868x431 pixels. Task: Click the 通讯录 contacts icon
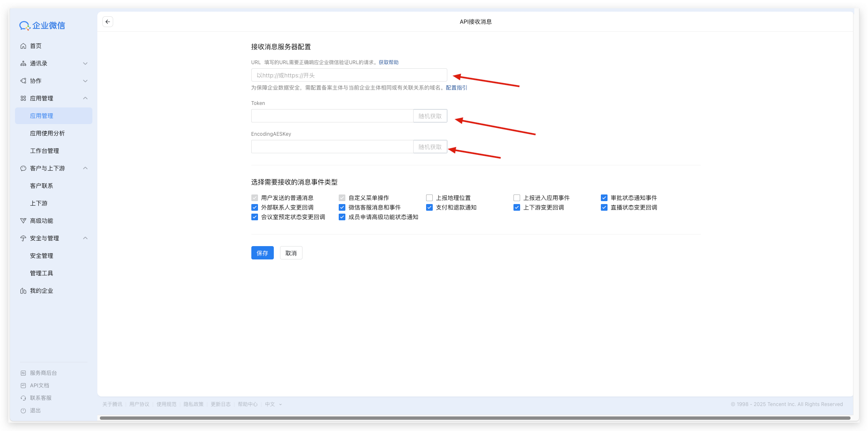click(x=23, y=63)
